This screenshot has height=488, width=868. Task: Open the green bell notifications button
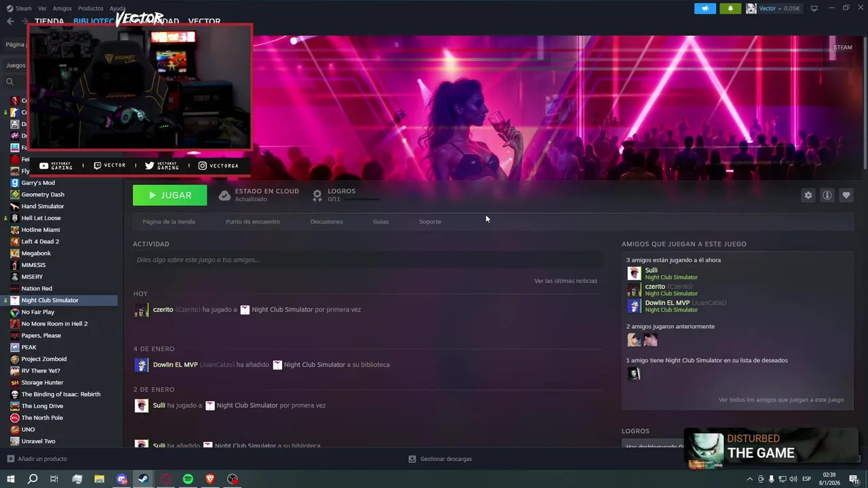tap(730, 8)
